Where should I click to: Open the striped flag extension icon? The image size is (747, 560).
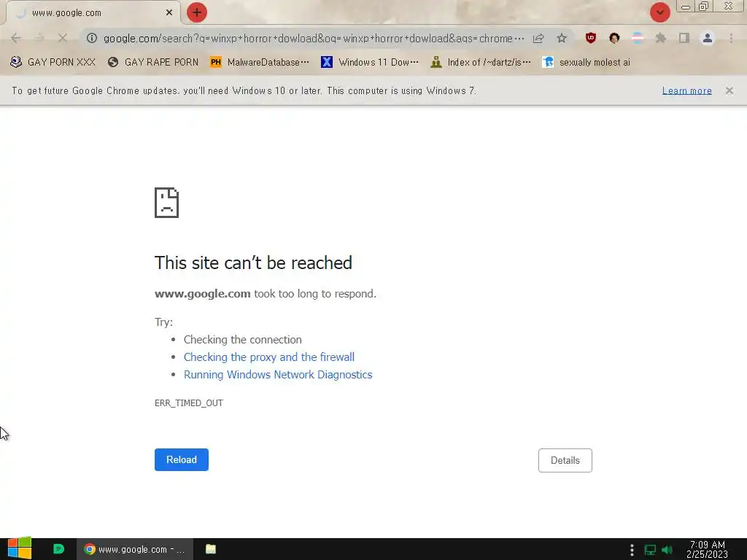[638, 38]
